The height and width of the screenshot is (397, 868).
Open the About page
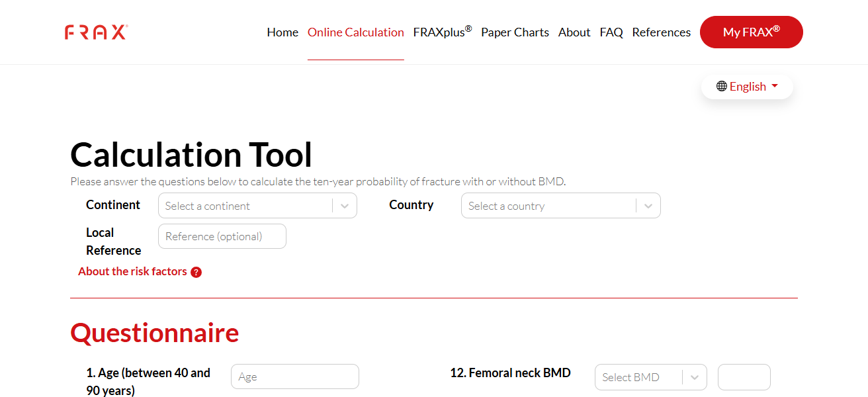coord(574,32)
